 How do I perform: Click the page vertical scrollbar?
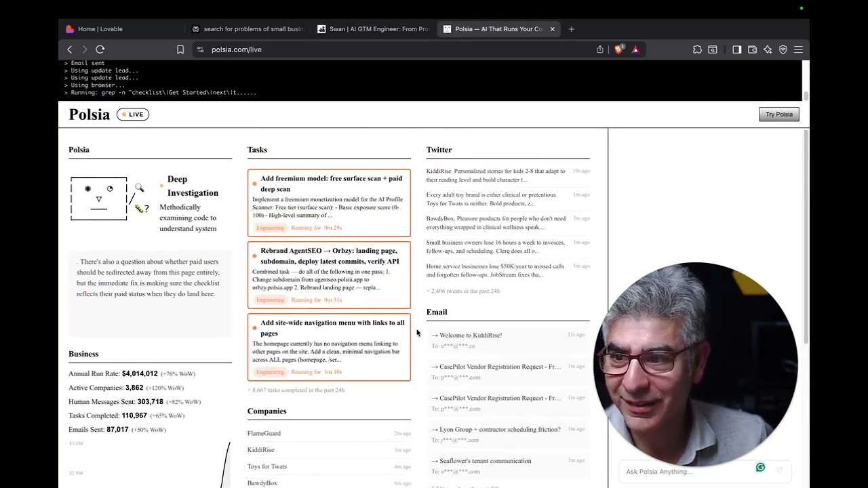click(x=806, y=237)
